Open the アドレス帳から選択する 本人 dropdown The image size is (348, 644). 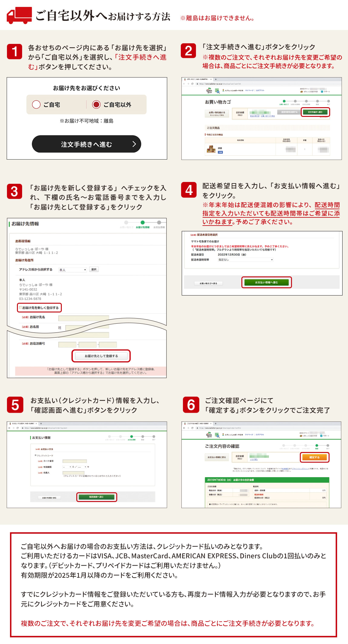tap(73, 270)
